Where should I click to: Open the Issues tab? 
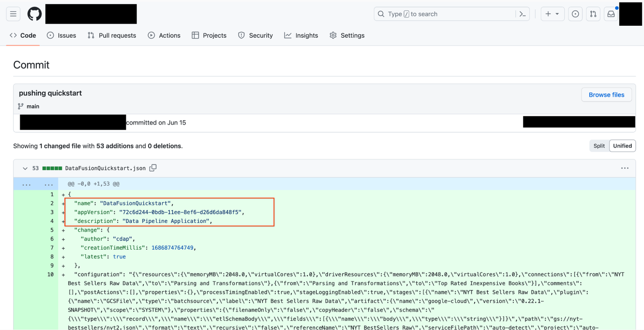click(x=61, y=35)
